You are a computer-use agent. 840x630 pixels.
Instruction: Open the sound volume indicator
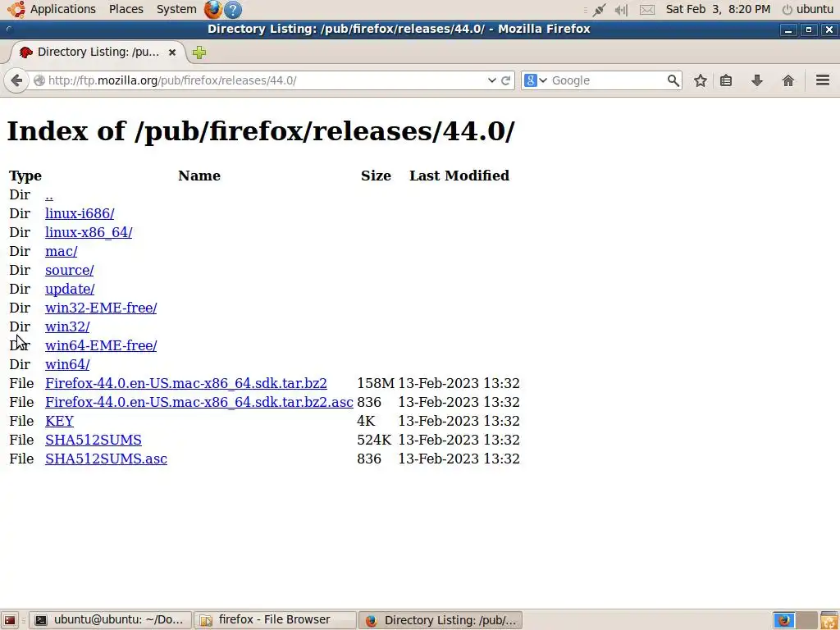(x=621, y=10)
